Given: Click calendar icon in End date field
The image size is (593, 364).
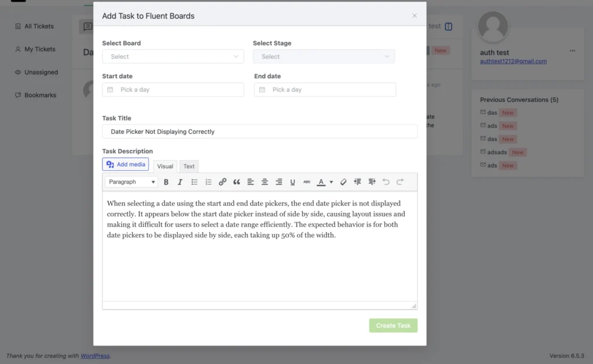Looking at the screenshot, I should (x=262, y=90).
